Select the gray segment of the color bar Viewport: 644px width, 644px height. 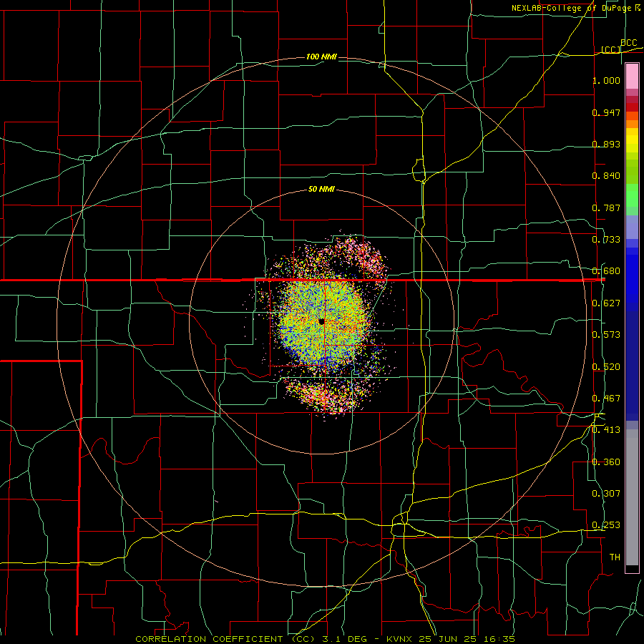[632, 497]
